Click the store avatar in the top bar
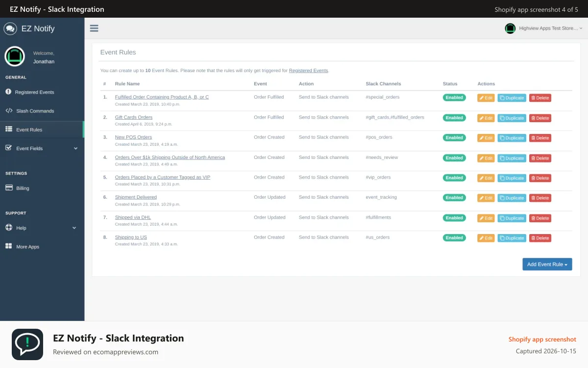The image size is (588, 368). [x=510, y=28]
